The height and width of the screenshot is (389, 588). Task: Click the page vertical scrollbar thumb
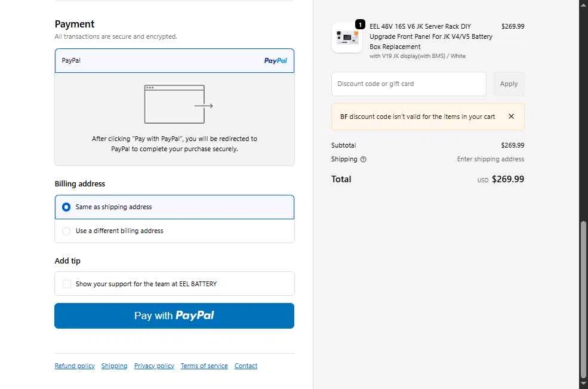[x=583, y=299]
